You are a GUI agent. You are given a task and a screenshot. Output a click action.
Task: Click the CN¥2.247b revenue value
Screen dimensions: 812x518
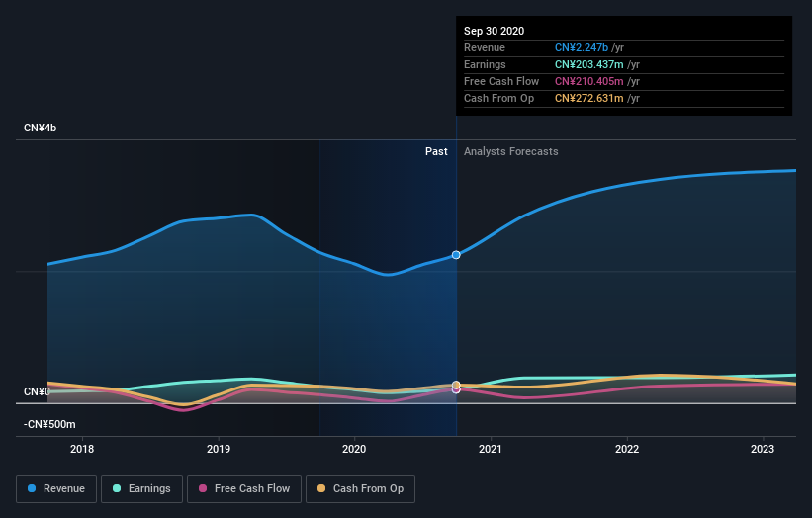[581, 47]
